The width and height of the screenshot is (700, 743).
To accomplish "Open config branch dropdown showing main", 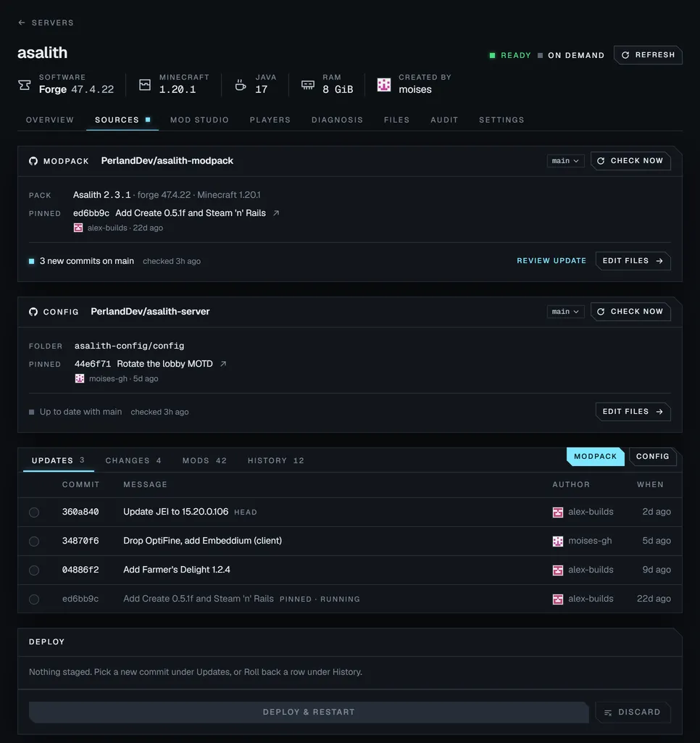I will (x=565, y=311).
